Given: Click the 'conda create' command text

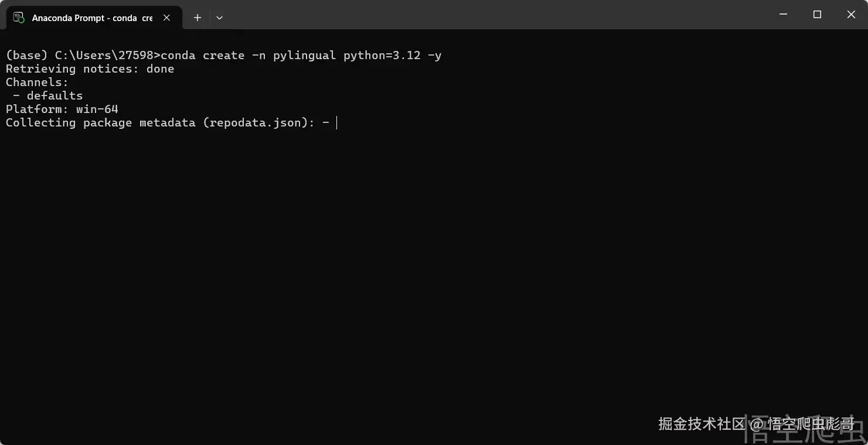Looking at the screenshot, I should [202, 56].
